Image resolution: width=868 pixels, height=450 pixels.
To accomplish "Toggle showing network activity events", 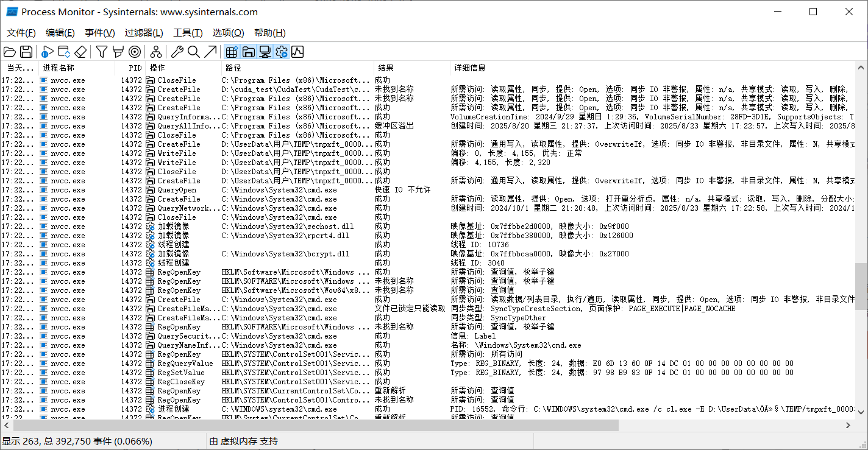I will (265, 52).
